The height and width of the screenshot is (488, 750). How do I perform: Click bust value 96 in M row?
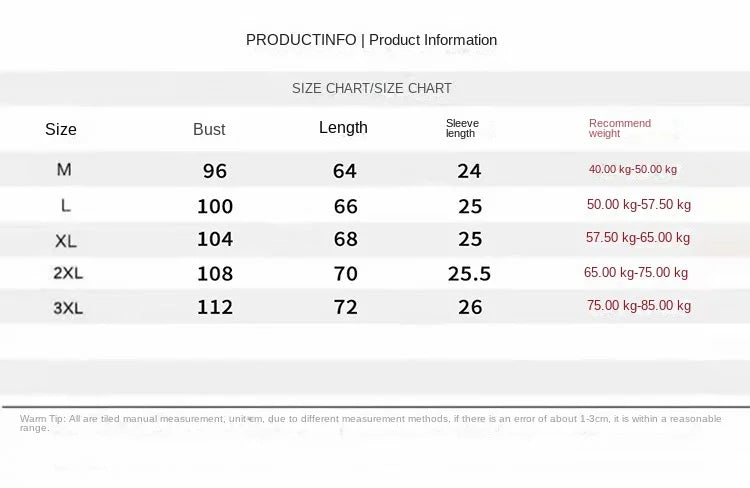tap(215, 171)
